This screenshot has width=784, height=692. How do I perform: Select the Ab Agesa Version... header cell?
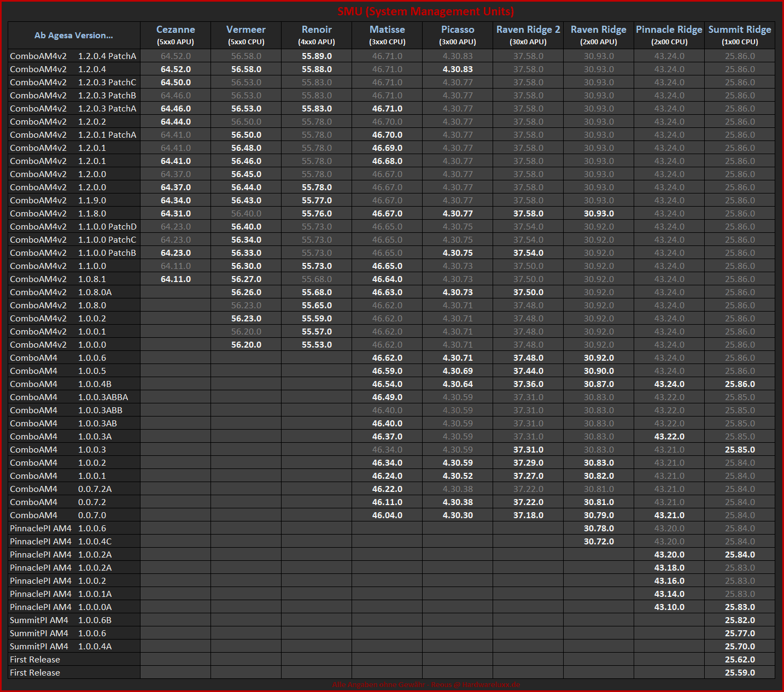click(x=74, y=36)
